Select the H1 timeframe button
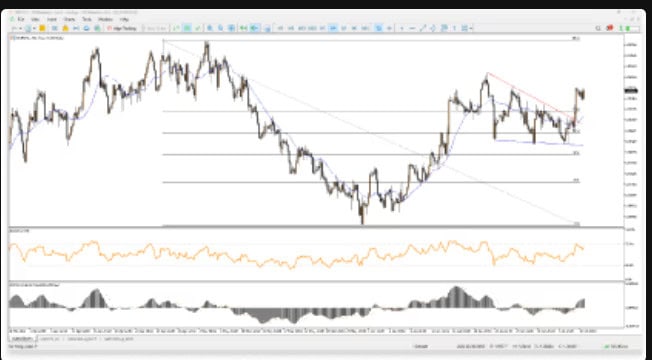This screenshot has width=652, height=360. pyautogui.click(x=323, y=28)
